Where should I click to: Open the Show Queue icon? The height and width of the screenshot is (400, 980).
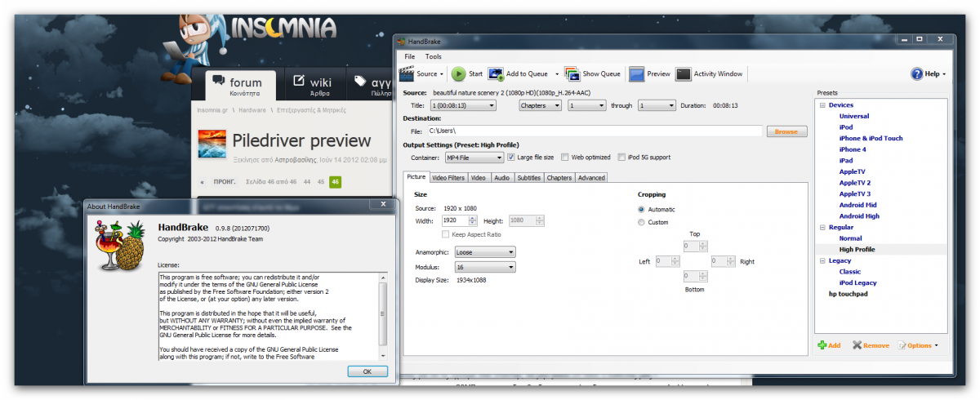572,73
